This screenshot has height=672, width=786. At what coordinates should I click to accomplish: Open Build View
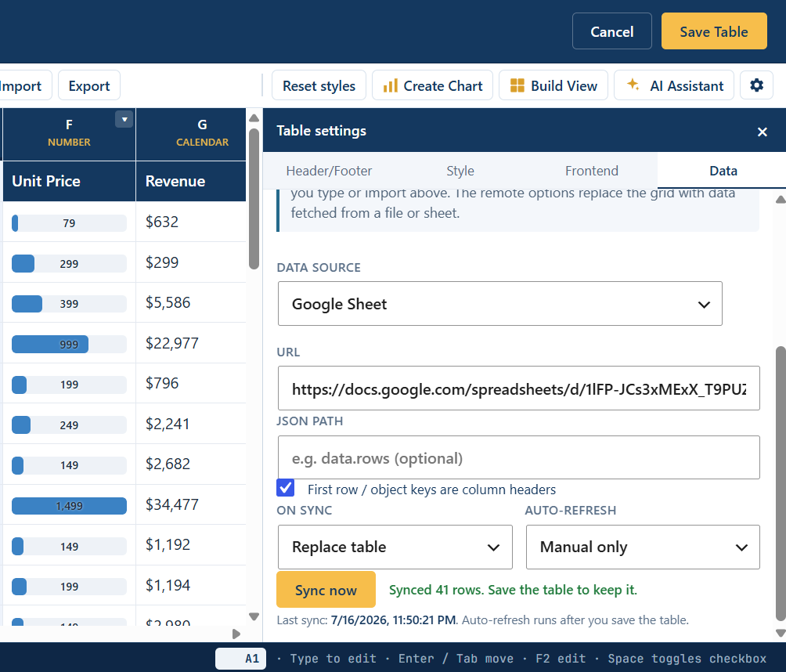click(x=553, y=85)
